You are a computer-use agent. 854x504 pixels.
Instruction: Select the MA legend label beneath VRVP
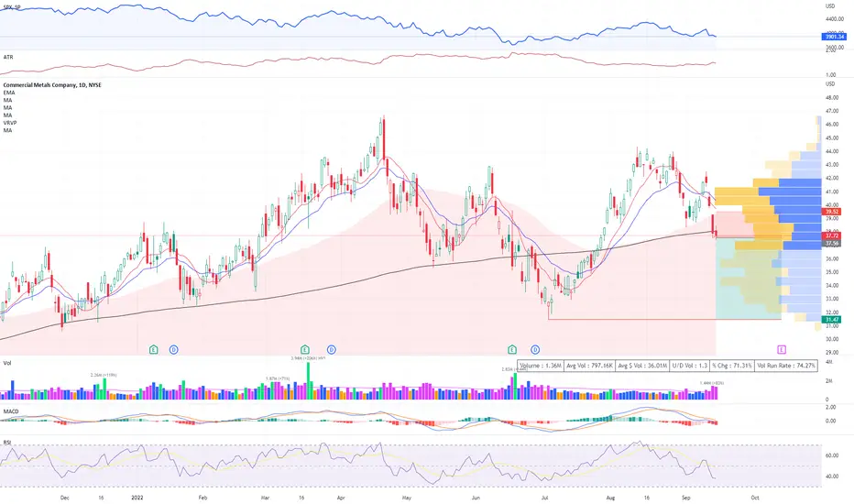coord(7,131)
